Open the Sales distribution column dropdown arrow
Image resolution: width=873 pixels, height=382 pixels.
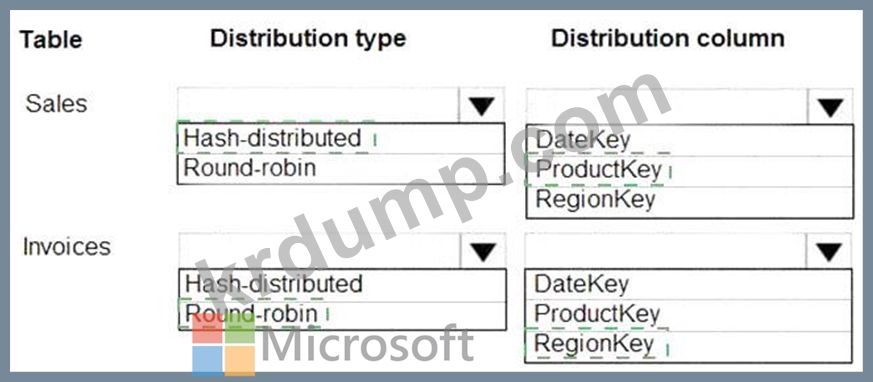(x=830, y=106)
